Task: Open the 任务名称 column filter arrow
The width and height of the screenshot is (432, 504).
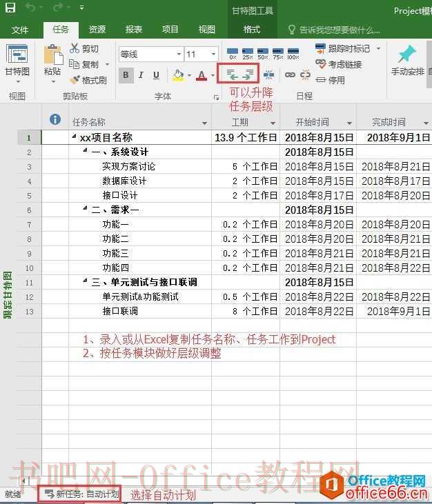Action: pyautogui.click(x=204, y=123)
